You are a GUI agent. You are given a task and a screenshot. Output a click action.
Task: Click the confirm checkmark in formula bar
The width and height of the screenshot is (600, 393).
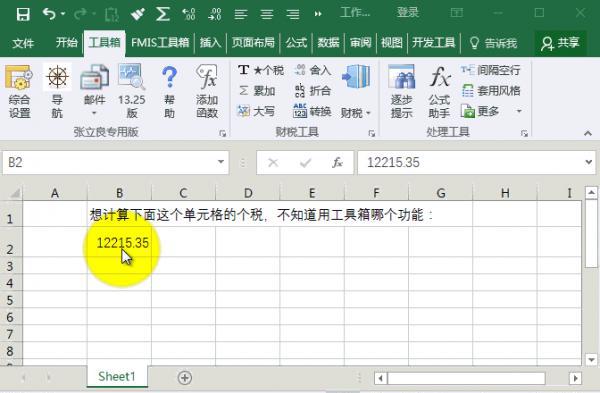point(305,163)
